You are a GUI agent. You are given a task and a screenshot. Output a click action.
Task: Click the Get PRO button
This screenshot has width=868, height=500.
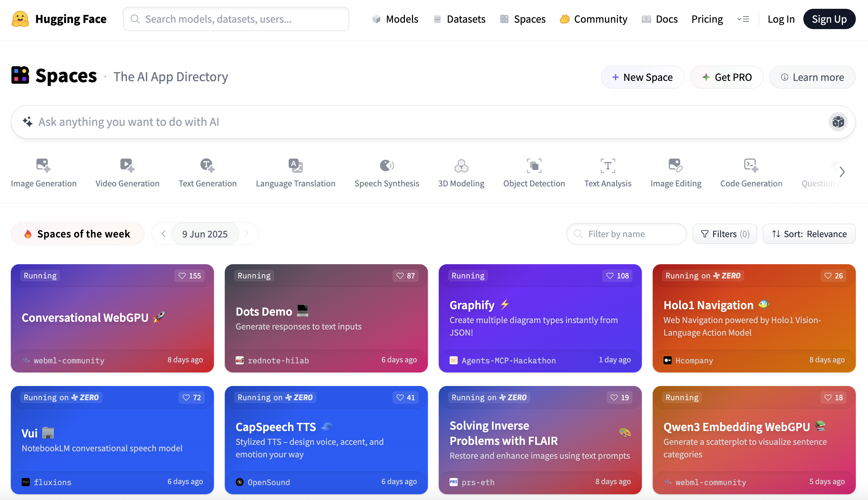pos(726,77)
